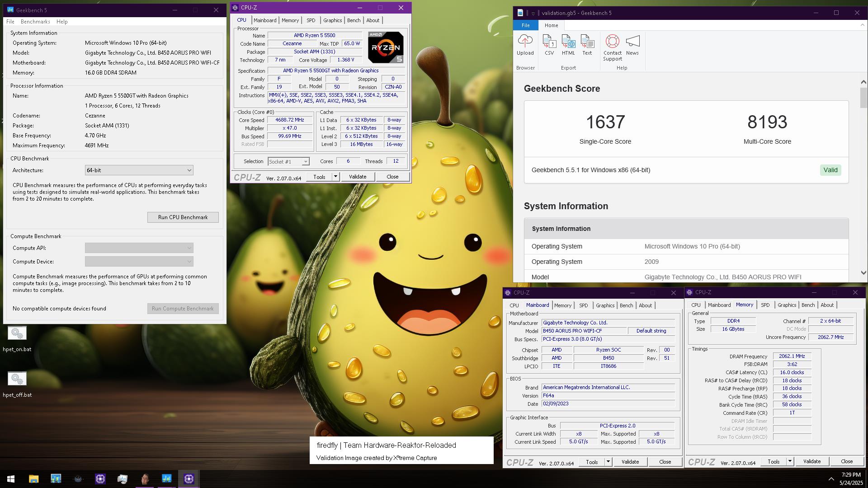Open the Geekbench 5 File menu
The height and width of the screenshot is (488, 868).
click(x=10, y=22)
